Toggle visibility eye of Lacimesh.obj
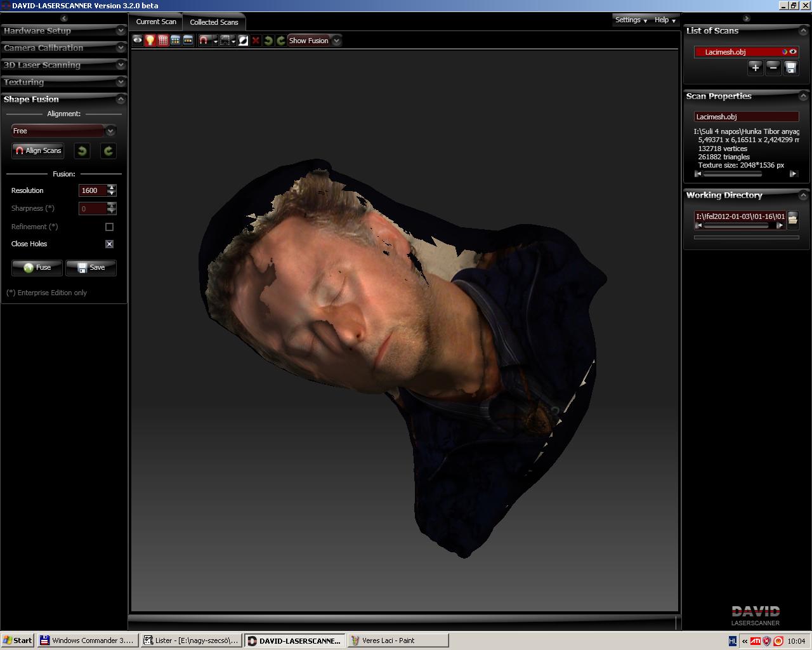Screen dimensions: 812x650 click(x=793, y=52)
